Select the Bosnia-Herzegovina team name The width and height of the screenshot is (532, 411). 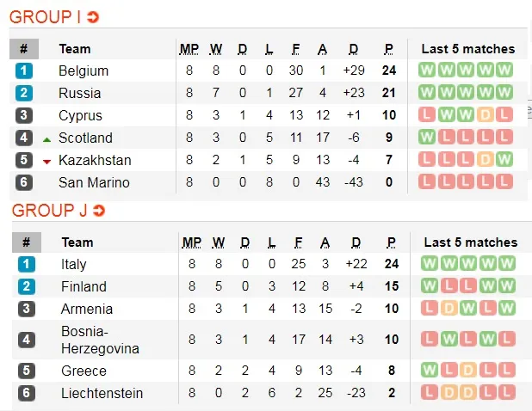click(x=100, y=340)
